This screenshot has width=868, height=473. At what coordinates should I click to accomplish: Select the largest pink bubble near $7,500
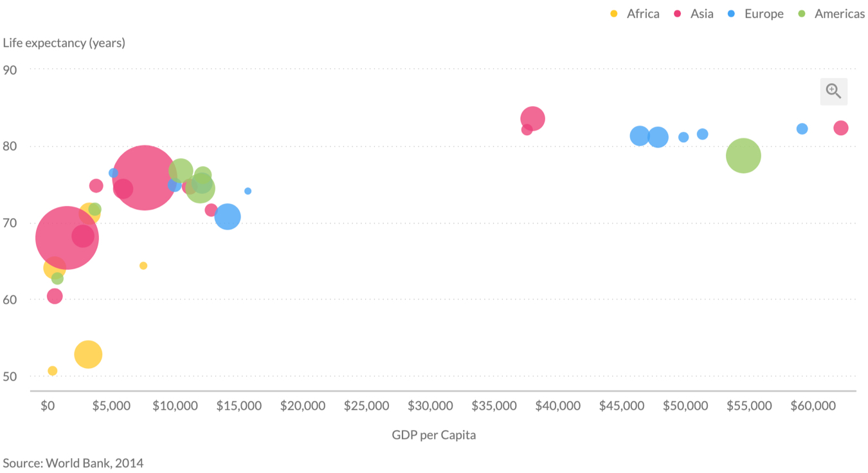(x=145, y=178)
